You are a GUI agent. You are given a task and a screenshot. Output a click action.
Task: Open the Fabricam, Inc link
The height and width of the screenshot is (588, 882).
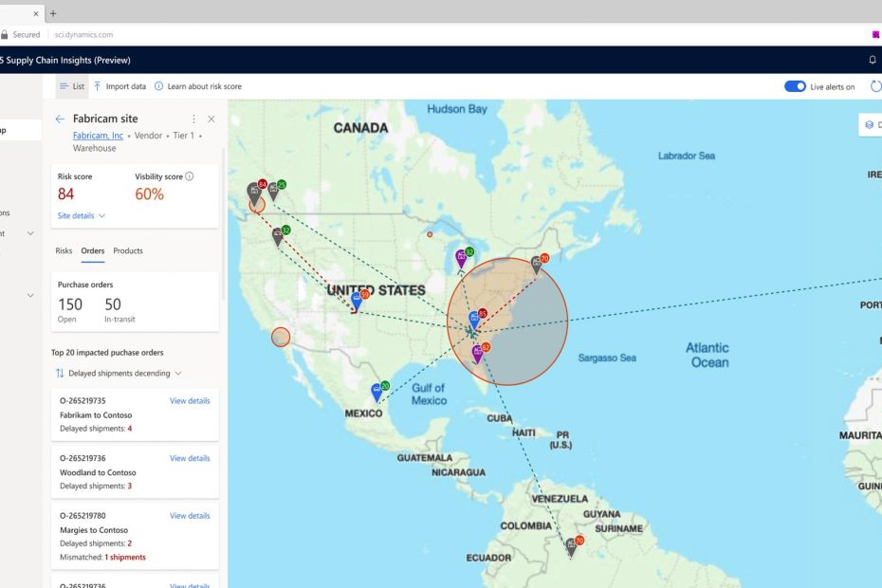[98, 136]
